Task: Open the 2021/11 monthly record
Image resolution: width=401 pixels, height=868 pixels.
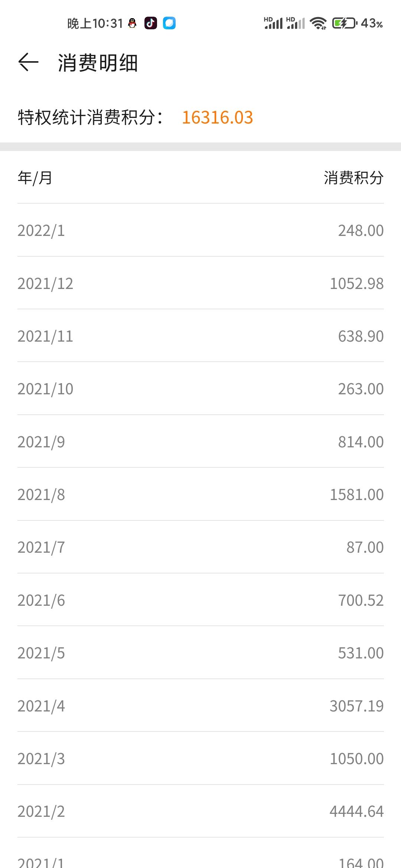Action: tap(200, 336)
